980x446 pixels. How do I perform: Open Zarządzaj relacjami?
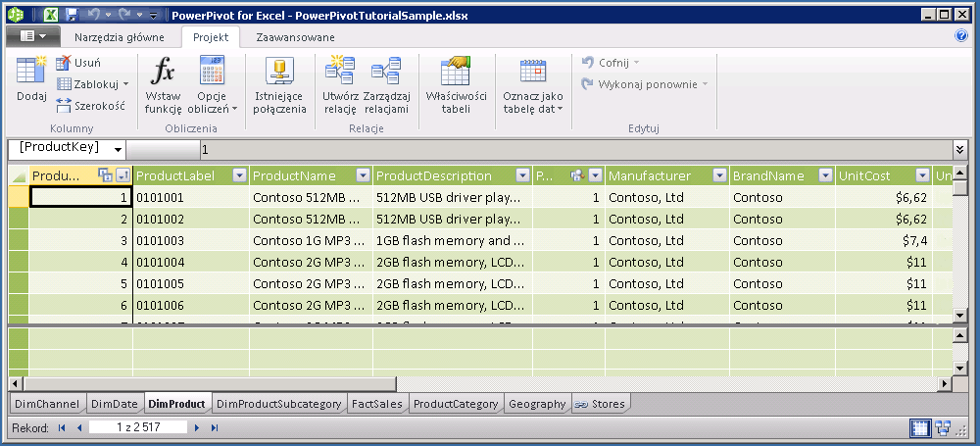click(x=386, y=86)
